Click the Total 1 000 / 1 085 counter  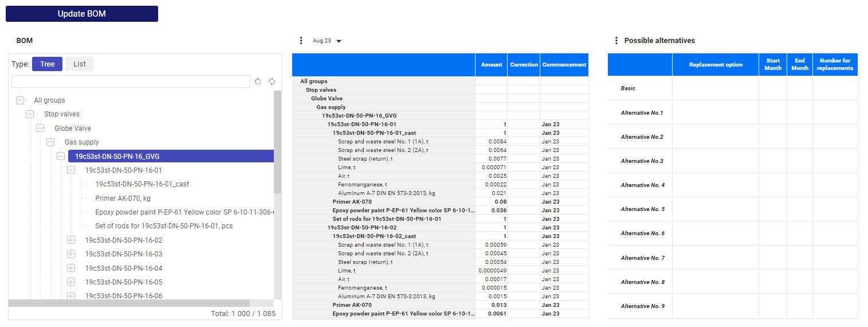[243, 314]
